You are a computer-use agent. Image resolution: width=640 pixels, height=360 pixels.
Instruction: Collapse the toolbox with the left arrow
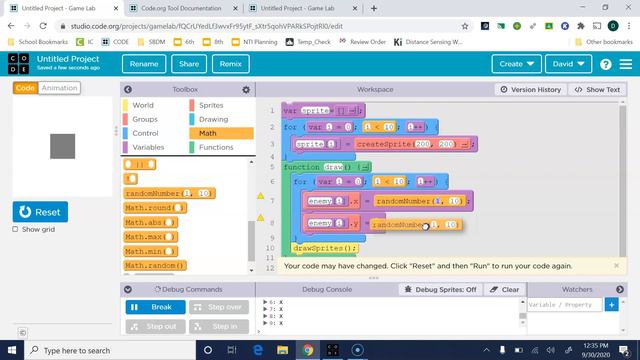(x=128, y=89)
